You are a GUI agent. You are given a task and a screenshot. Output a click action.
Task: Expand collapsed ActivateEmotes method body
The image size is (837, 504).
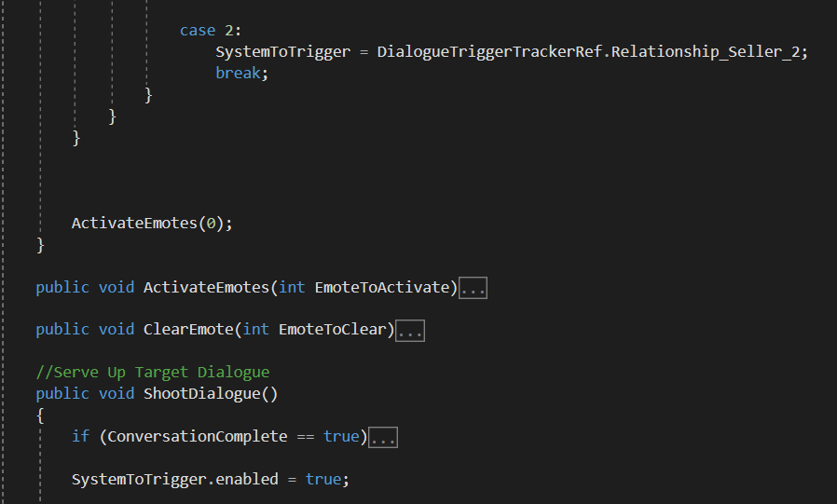[x=473, y=288]
